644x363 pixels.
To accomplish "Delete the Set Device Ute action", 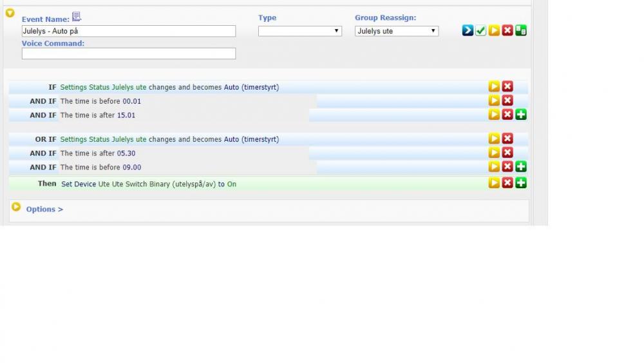I will click(x=507, y=183).
